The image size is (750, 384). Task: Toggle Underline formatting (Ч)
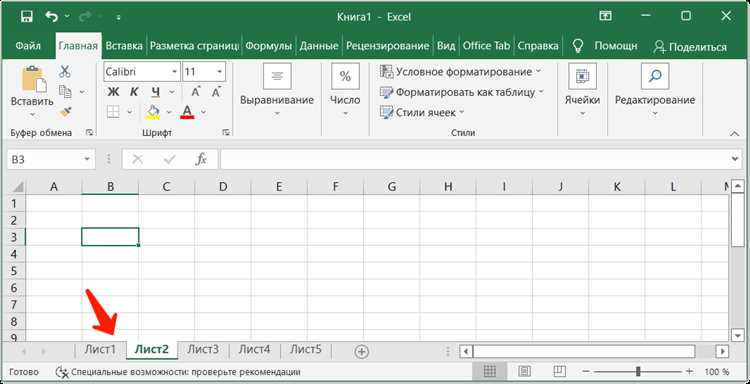pyautogui.click(x=155, y=92)
